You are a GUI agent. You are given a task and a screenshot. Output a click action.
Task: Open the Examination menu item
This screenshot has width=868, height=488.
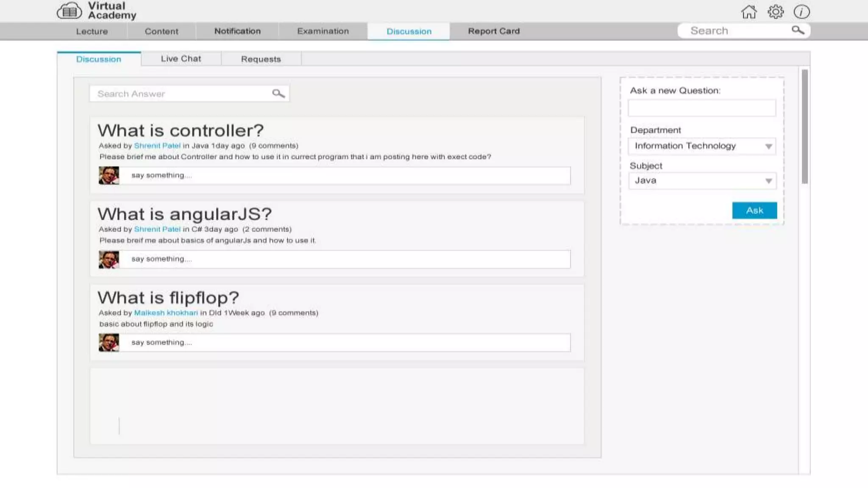pos(323,31)
